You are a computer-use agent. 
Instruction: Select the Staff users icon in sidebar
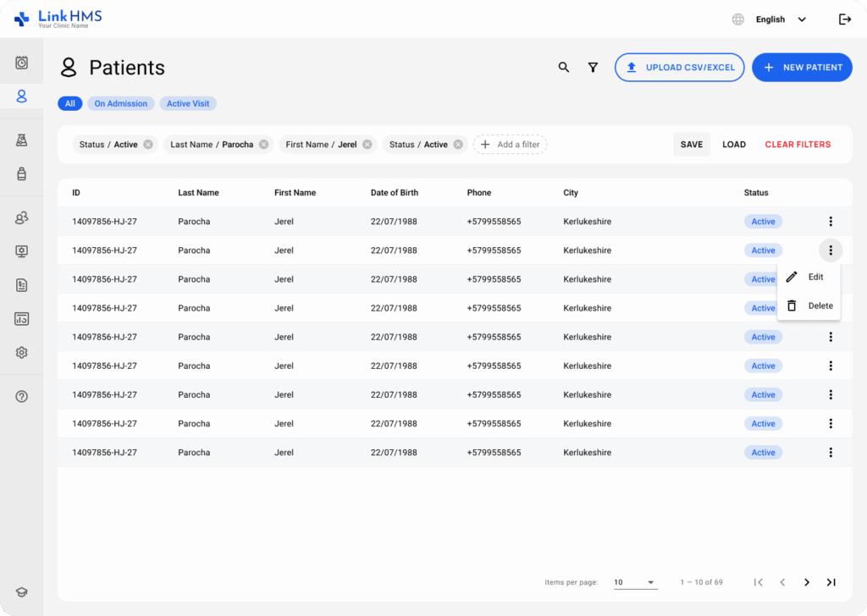coord(22,217)
